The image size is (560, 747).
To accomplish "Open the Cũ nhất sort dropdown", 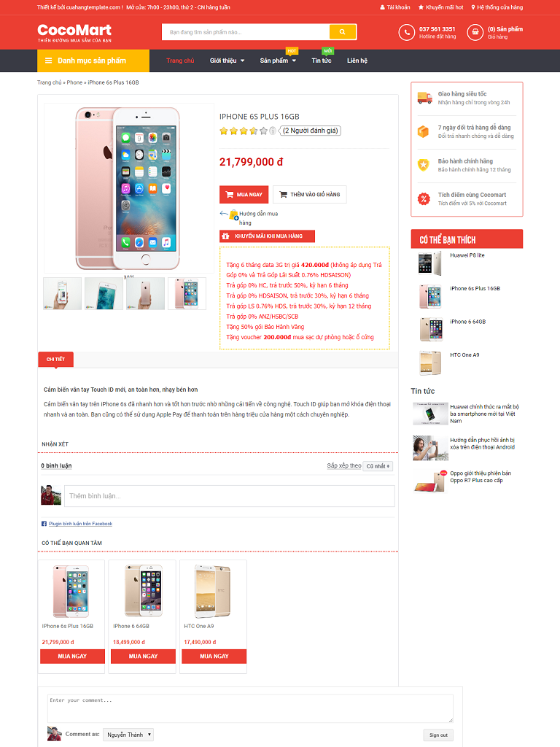I will pyautogui.click(x=378, y=466).
